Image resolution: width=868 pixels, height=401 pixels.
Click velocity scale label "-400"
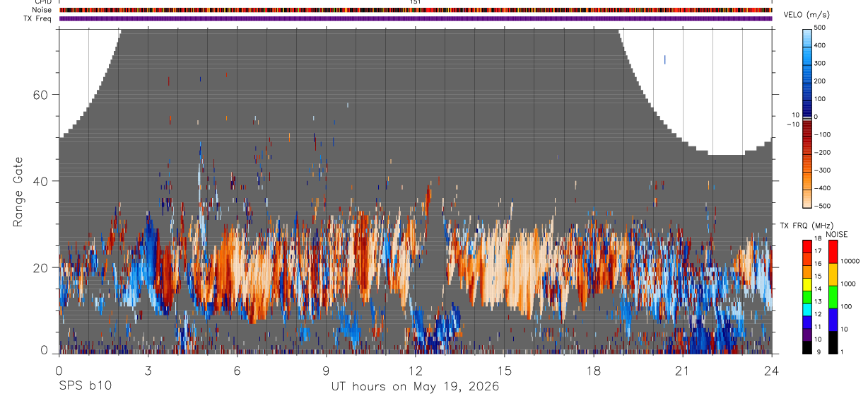(x=823, y=188)
